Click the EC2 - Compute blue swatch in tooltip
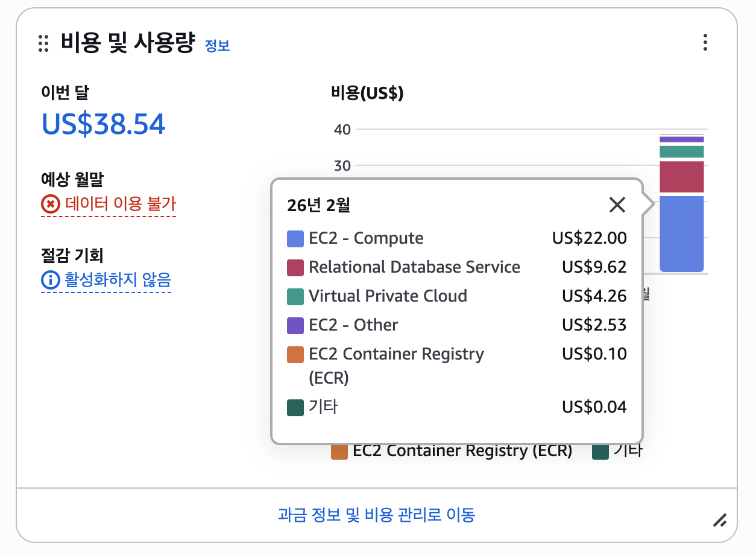This screenshot has height=555, width=756. (295, 239)
